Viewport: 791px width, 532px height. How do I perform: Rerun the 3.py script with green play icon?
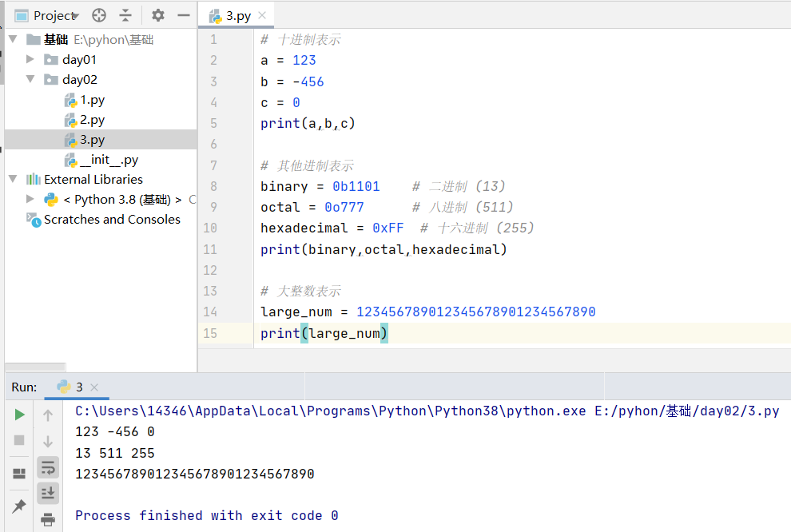[19, 415]
